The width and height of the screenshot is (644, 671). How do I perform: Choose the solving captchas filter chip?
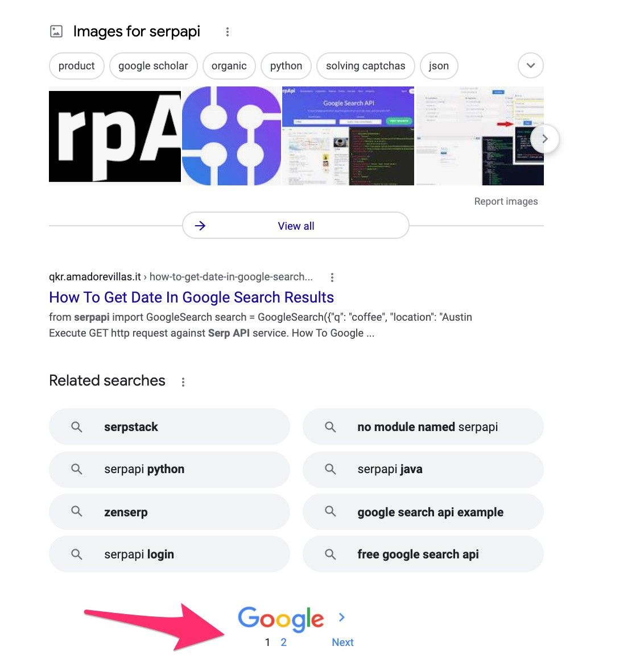(366, 66)
